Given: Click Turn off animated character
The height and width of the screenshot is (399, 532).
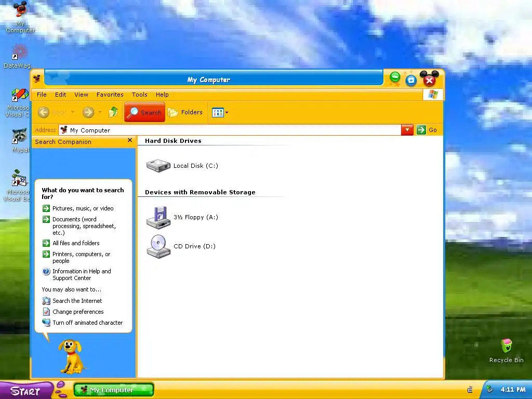Looking at the screenshot, I should (x=83, y=323).
